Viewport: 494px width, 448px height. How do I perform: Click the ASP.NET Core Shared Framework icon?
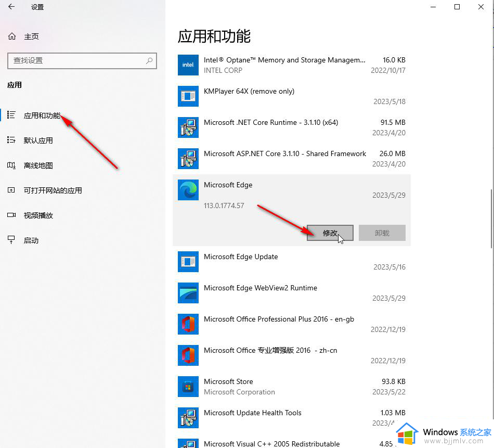(x=188, y=159)
